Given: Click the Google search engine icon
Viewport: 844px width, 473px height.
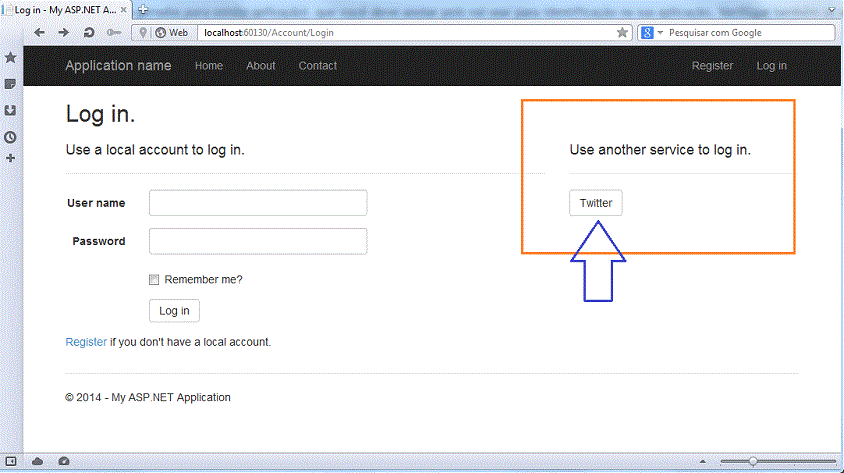Looking at the screenshot, I should pyautogui.click(x=648, y=33).
